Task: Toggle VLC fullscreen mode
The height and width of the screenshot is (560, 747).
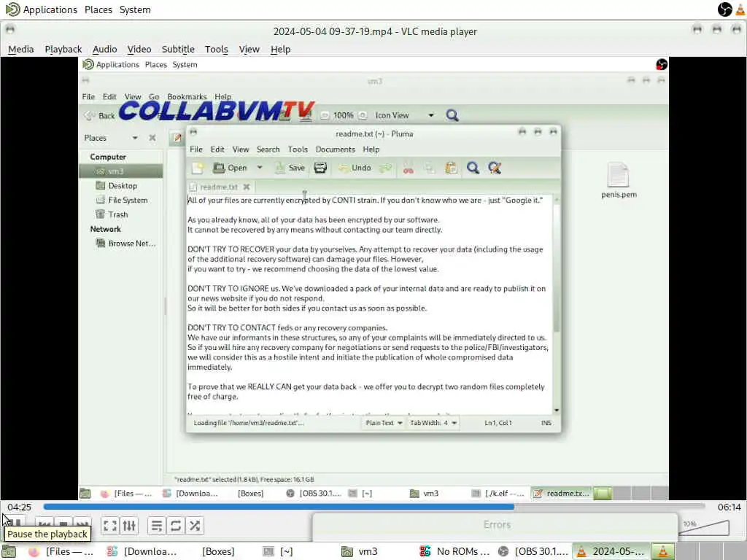Action: pyautogui.click(x=110, y=526)
